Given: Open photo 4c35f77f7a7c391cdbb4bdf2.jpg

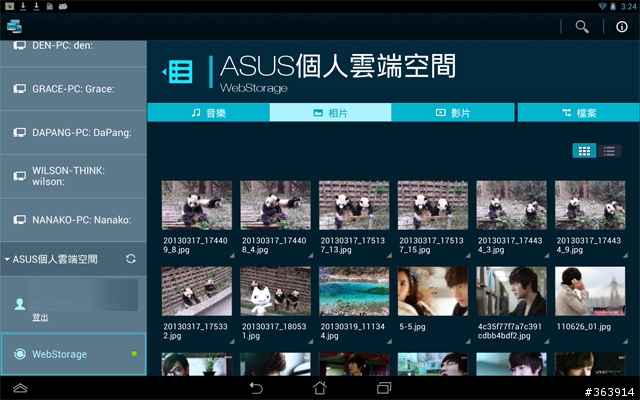Looking at the screenshot, I should [511, 291].
